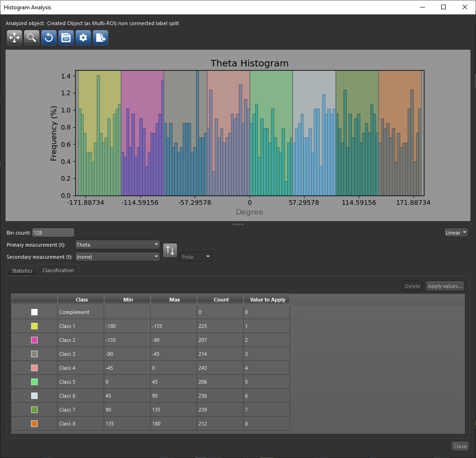The image size is (476, 458).
Task: Open the Linear scale dropdown
Action: [x=456, y=233]
